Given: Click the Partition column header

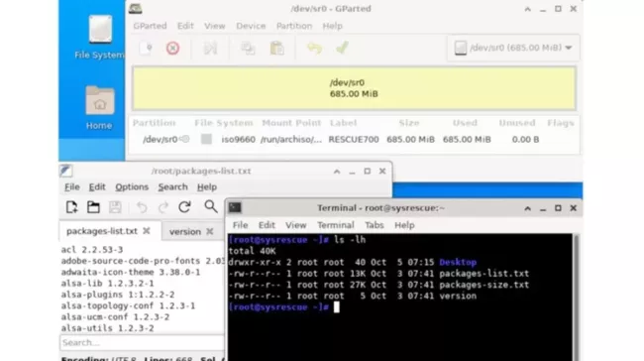Looking at the screenshot, I should pos(154,123).
